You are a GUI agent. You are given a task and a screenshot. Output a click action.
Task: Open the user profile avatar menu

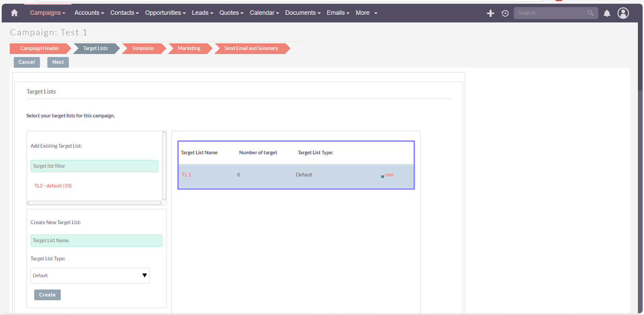pos(623,13)
